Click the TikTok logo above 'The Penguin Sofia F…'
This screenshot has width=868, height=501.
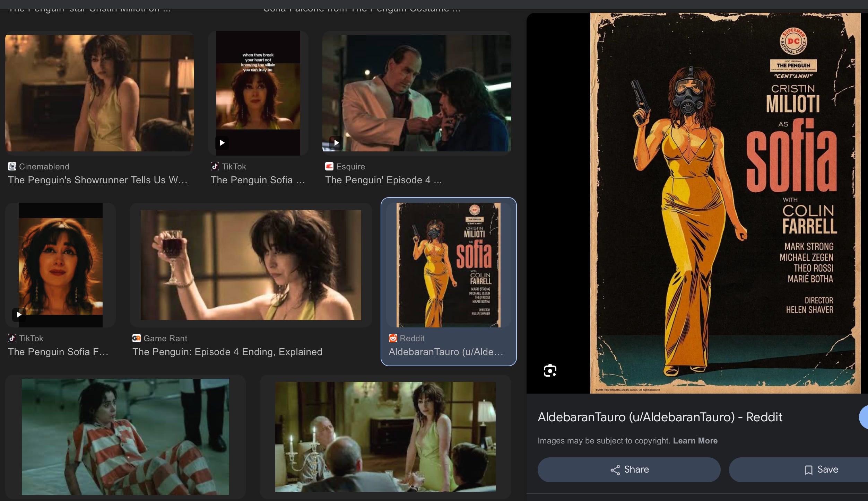tap(12, 338)
